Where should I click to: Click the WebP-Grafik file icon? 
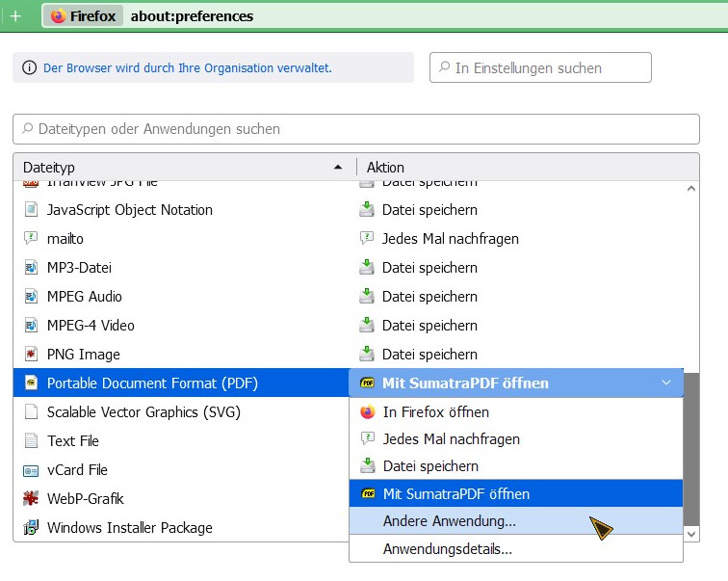pos(30,499)
